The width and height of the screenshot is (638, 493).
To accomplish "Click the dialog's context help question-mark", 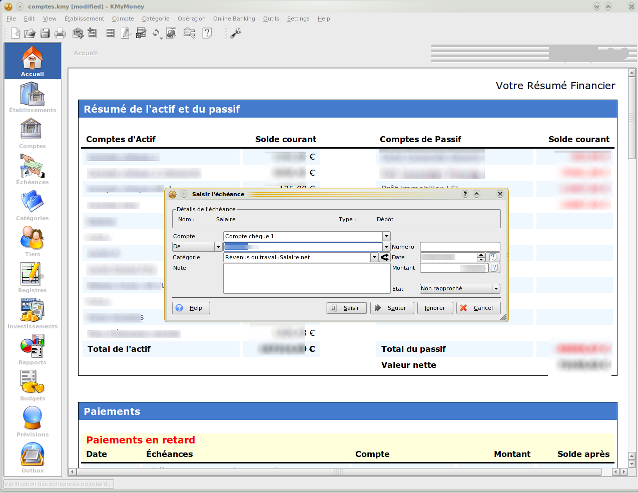I will tap(465, 194).
